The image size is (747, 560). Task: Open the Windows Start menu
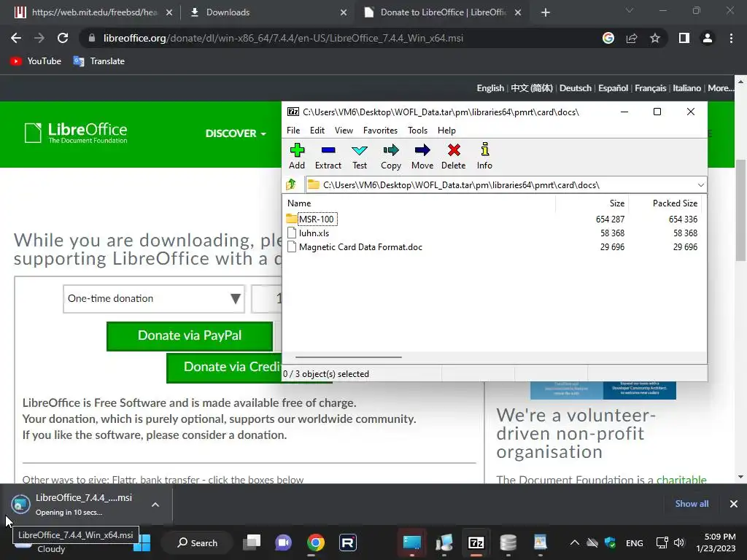click(x=142, y=542)
